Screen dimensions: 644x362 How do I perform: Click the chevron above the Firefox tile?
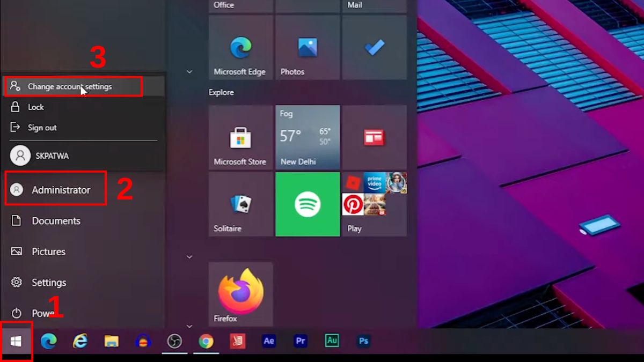point(189,257)
